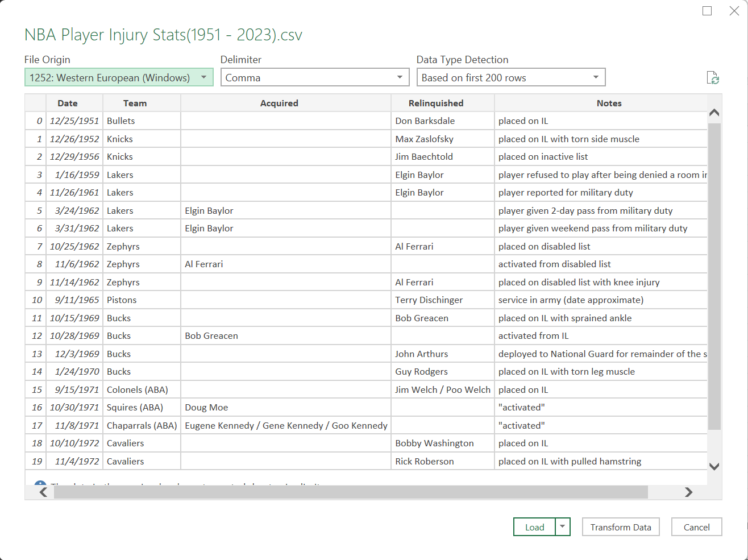Click the up arrow on the vertical scrollbar
Screen dimensions: 748x560
click(x=714, y=113)
